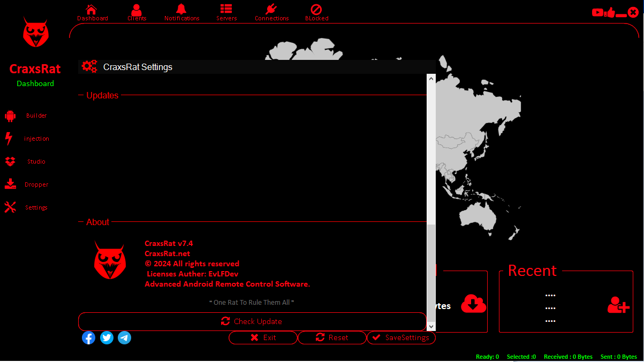Go to the Clients section
The width and height of the screenshot is (644, 362).
click(137, 10)
